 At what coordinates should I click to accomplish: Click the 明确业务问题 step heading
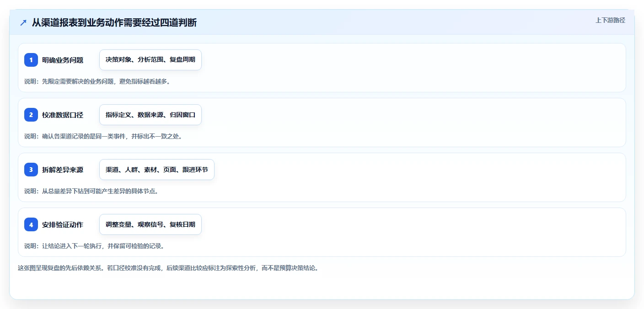point(63,60)
